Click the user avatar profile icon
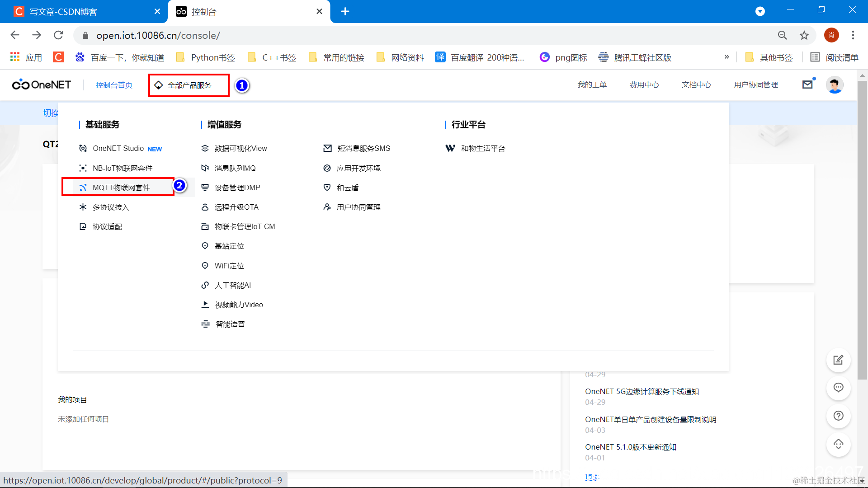This screenshot has width=868, height=488. [x=835, y=85]
